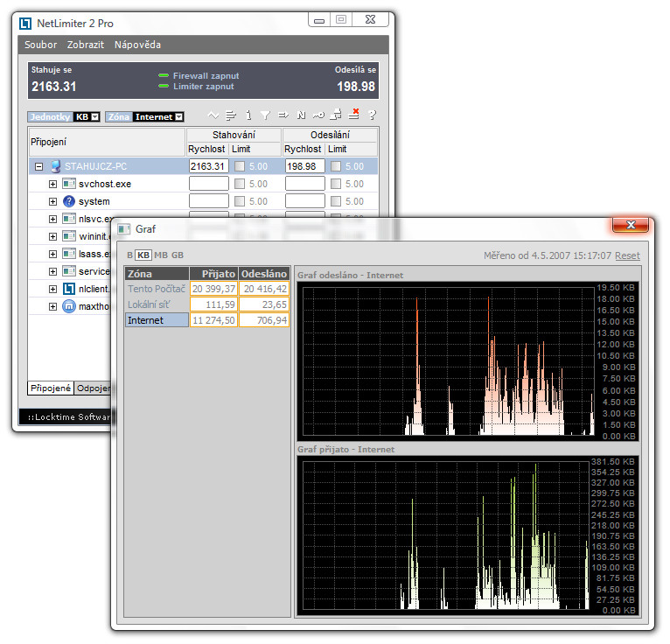
Task: Open the Soubor menu
Action: pyautogui.click(x=40, y=45)
